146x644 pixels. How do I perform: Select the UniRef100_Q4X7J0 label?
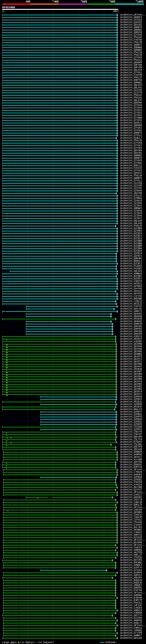point(131,615)
